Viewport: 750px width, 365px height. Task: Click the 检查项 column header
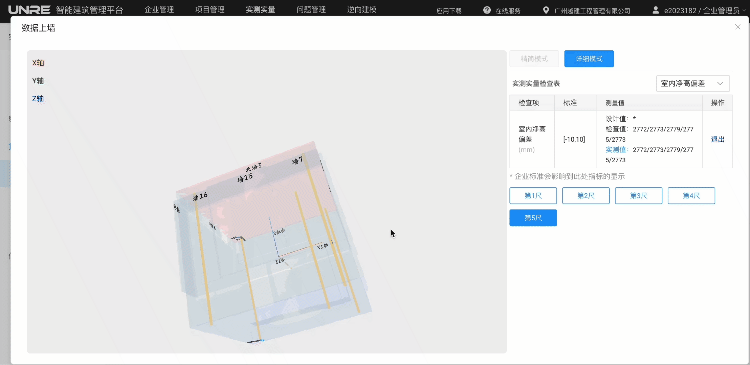pyautogui.click(x=532, y=103)
